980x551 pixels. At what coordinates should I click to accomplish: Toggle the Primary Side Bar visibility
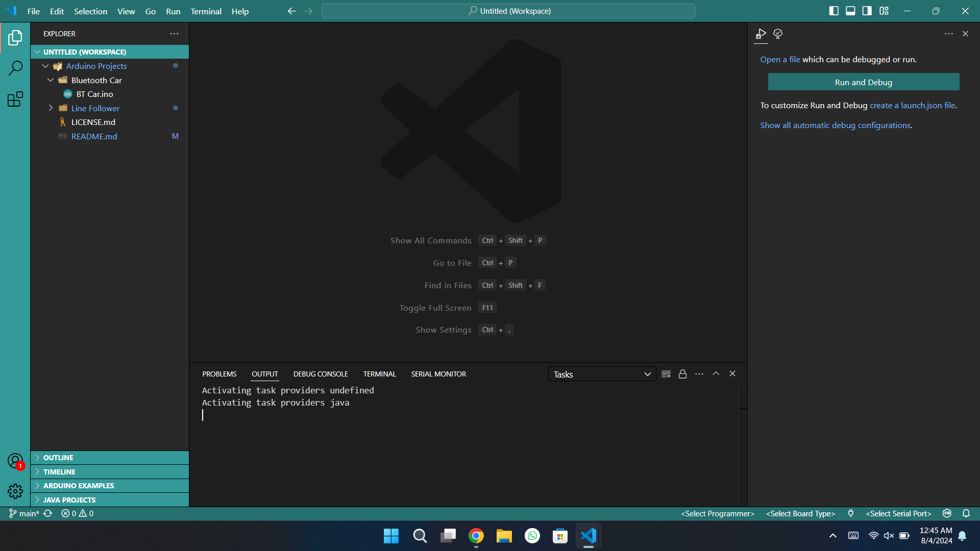tap(834, 11)
